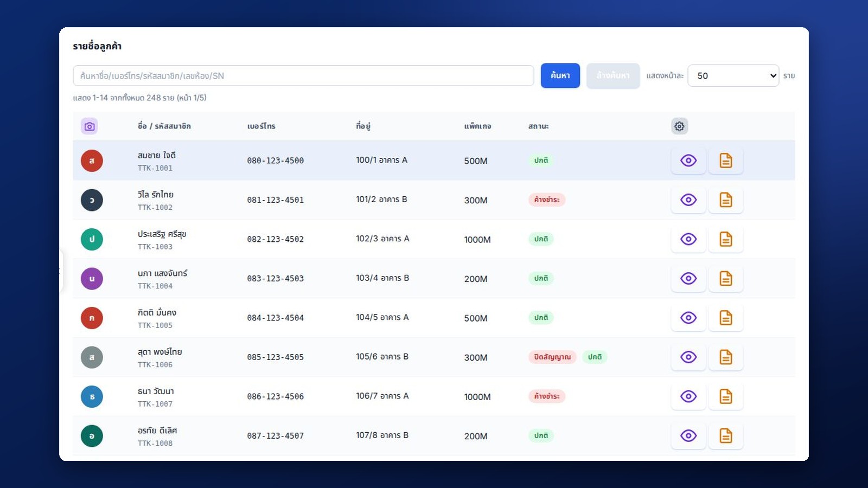Click ที่อยู่ column header
Screen dimensions: 868x488
pos(363,126)
